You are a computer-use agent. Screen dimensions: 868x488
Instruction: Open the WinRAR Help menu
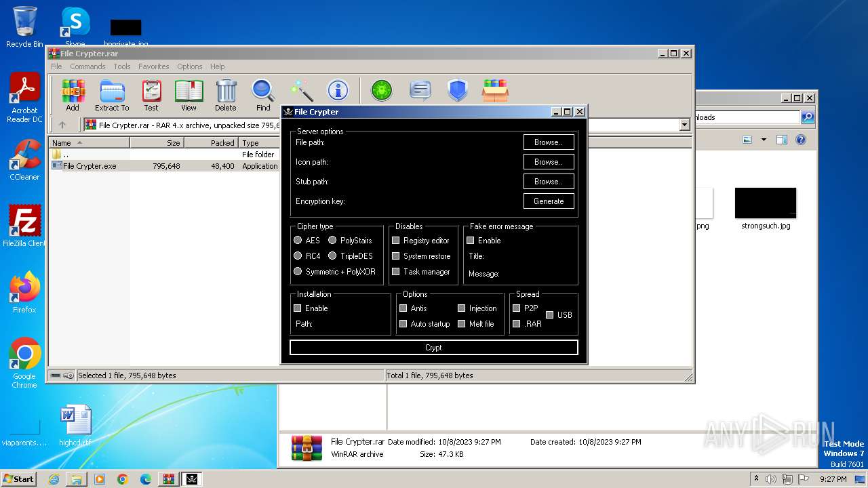click(x=218, y=66)
